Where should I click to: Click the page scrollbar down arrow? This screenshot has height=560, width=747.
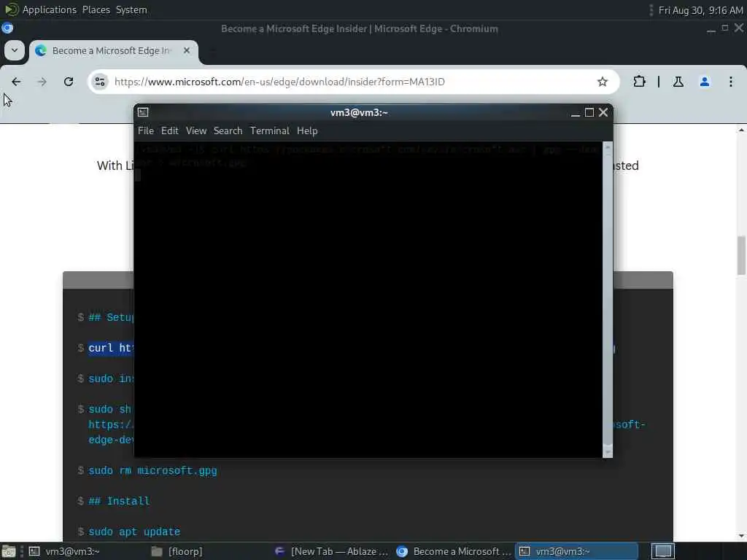click(741, 536)
